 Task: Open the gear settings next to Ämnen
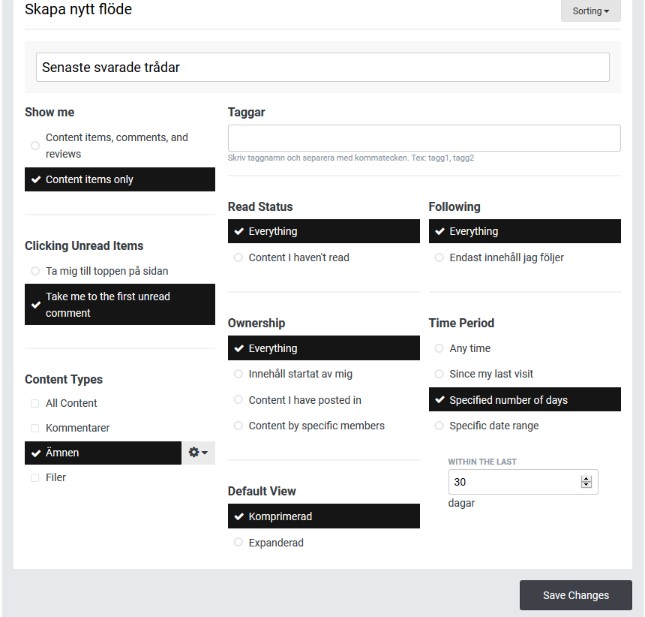point(198,453)
